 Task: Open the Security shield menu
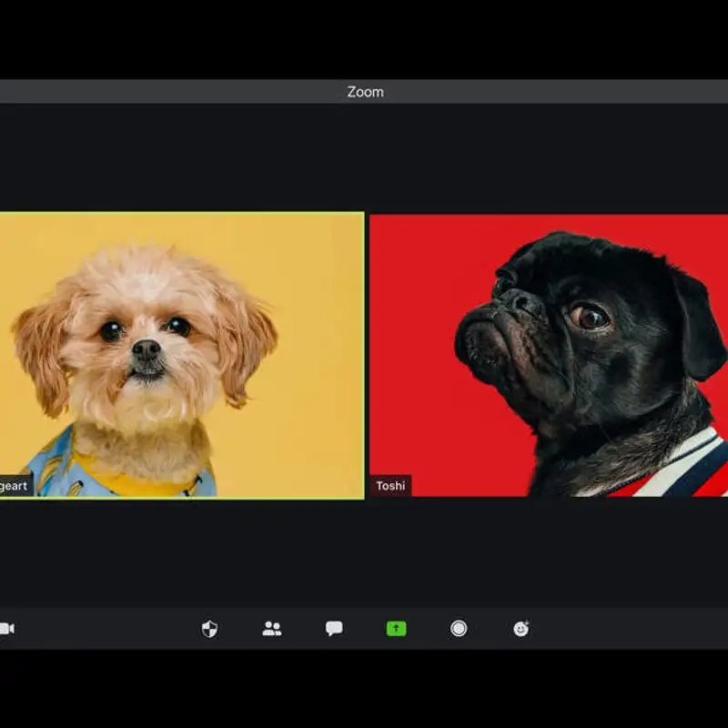(209, 629)
